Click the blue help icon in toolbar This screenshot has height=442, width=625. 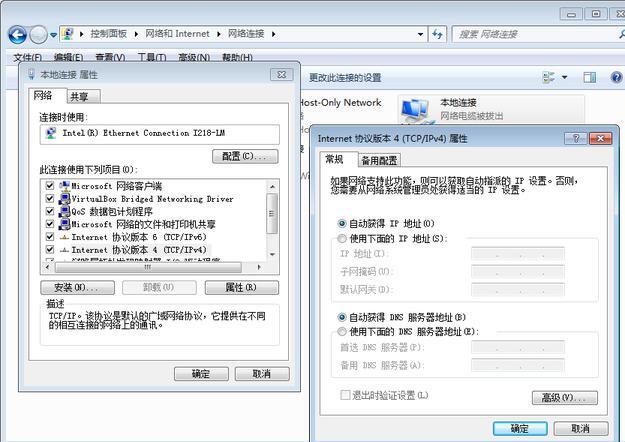[616, 77]
